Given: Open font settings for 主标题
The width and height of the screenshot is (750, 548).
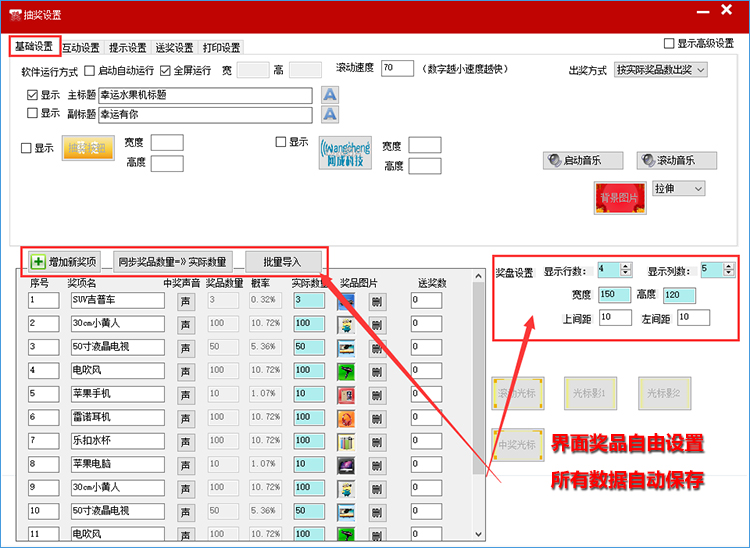Looking at the screenshot, I should (x=330, y=94).
